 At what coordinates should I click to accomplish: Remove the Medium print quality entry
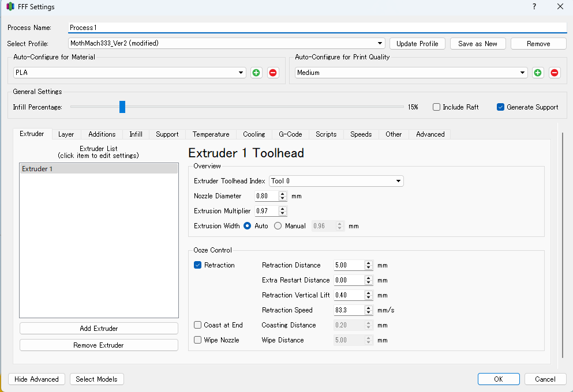[x=555, y=73]
